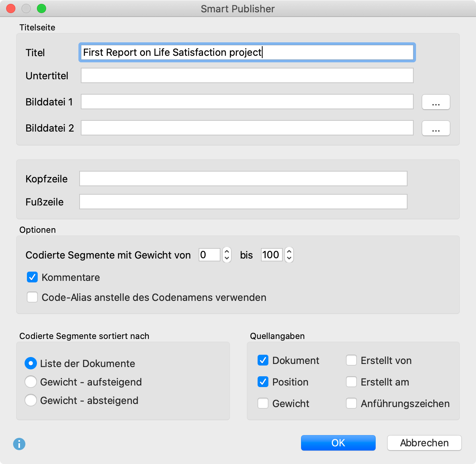Viewport: 476px width, 464px height.
Task: Uncheck the Position source checkbox
Action: 263,382
